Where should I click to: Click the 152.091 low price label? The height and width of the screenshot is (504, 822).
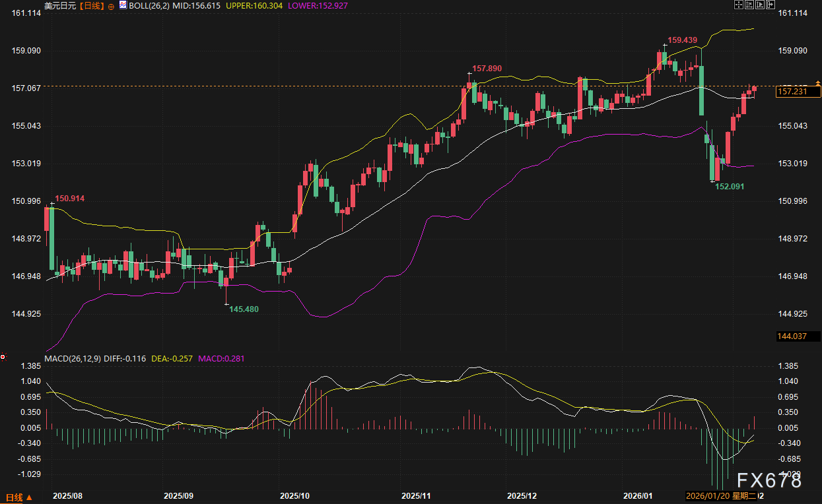click(x=730, y=187)
